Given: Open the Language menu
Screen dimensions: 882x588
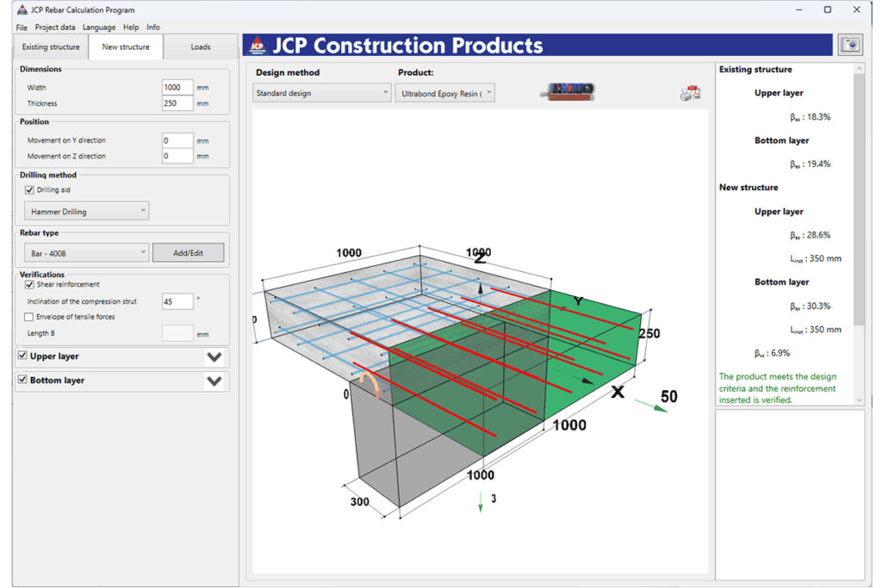Looking at the screenshot, I should tap(99, 27).
